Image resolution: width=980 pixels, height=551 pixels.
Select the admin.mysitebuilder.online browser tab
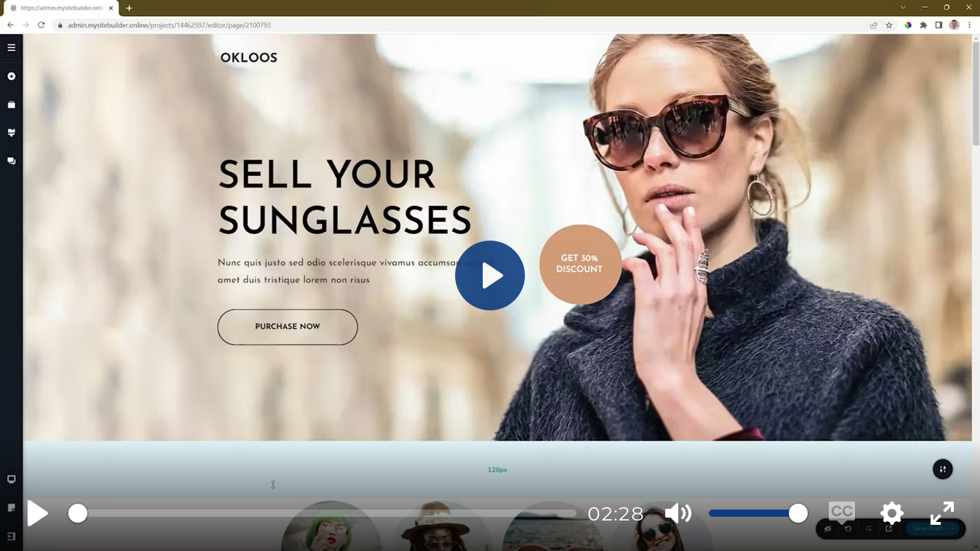(61, 8)
